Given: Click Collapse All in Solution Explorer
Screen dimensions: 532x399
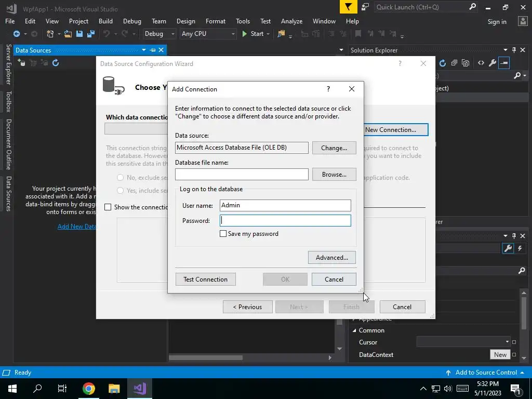Looking at the screenshot, I should (454, 63).
